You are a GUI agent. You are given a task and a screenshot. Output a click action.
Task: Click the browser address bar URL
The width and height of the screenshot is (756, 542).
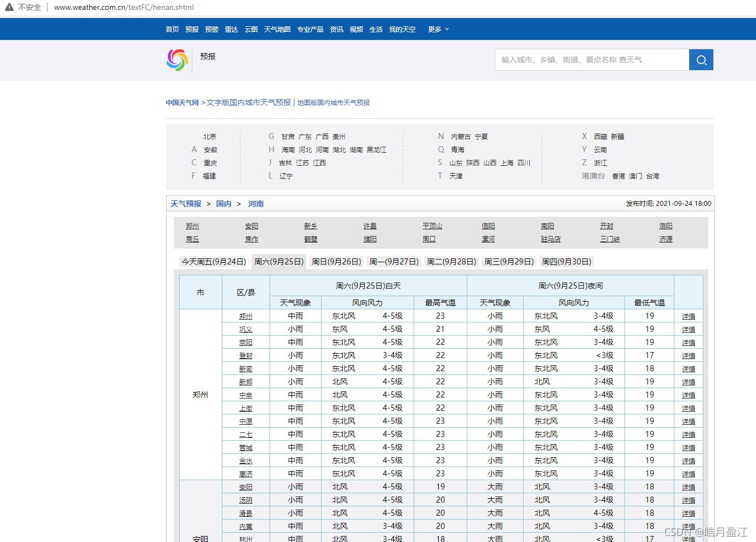tap(124, 7)
